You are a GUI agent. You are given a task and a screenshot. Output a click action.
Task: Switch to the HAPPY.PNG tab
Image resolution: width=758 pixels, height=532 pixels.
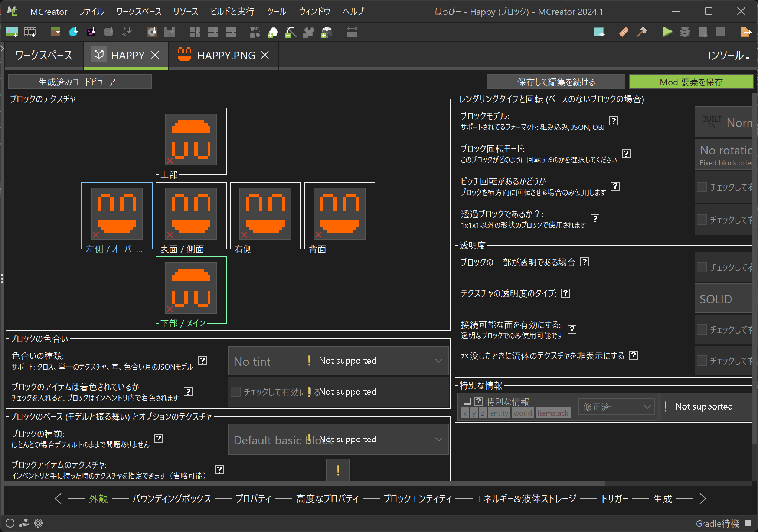pyautogui.click(x=226, y=56)
